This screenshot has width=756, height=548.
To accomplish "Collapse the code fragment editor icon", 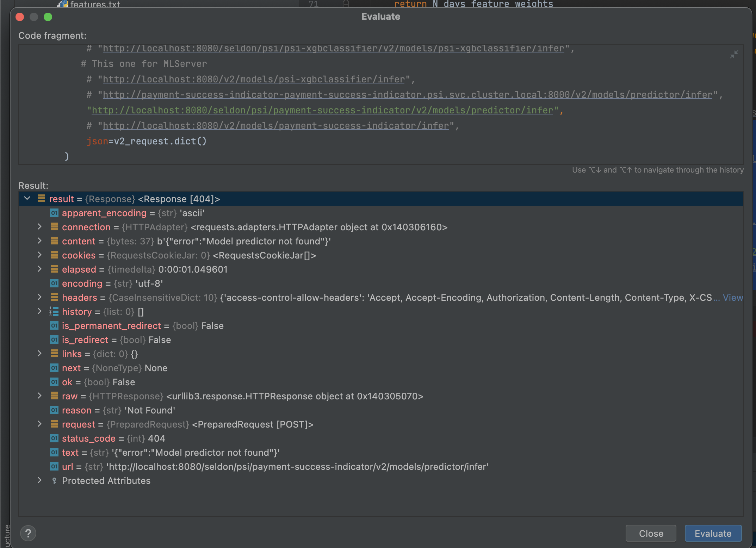I will point(734,54).
